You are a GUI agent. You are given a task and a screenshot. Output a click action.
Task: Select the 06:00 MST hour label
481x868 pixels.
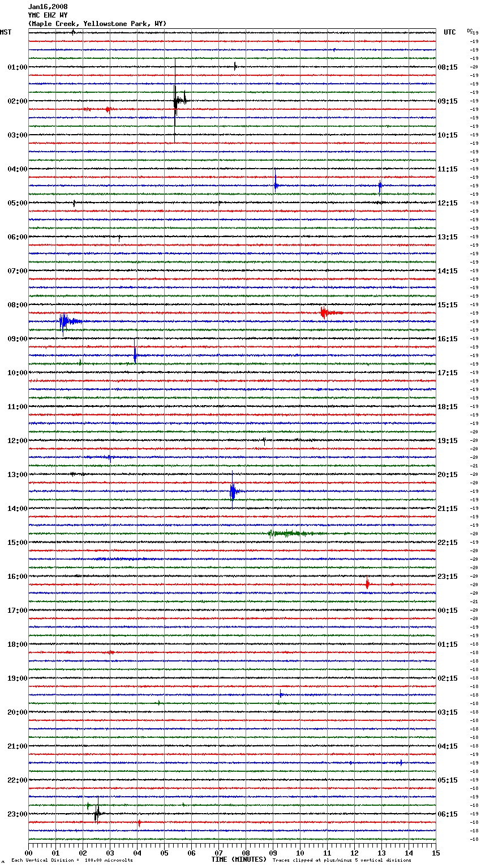click(17, 237)
